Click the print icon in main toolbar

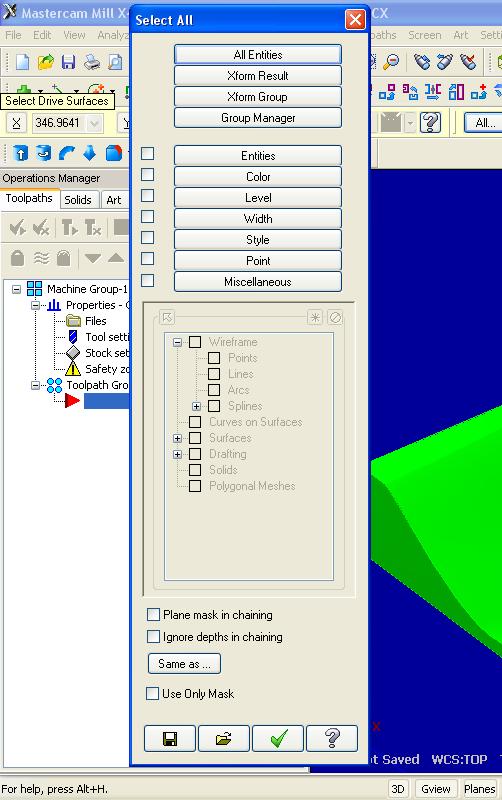(92, 62)
